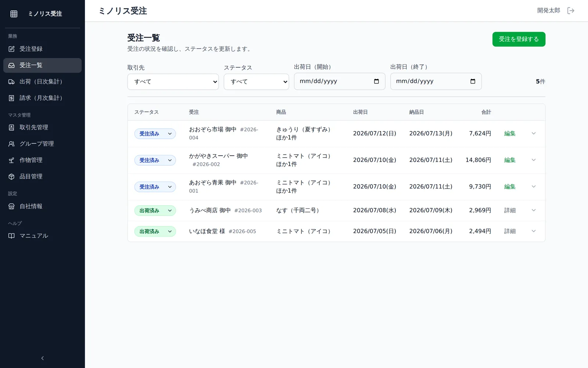Expand the あおぞら青果 row details
Viewport: 588px width, 368px height.
(534, 187)
